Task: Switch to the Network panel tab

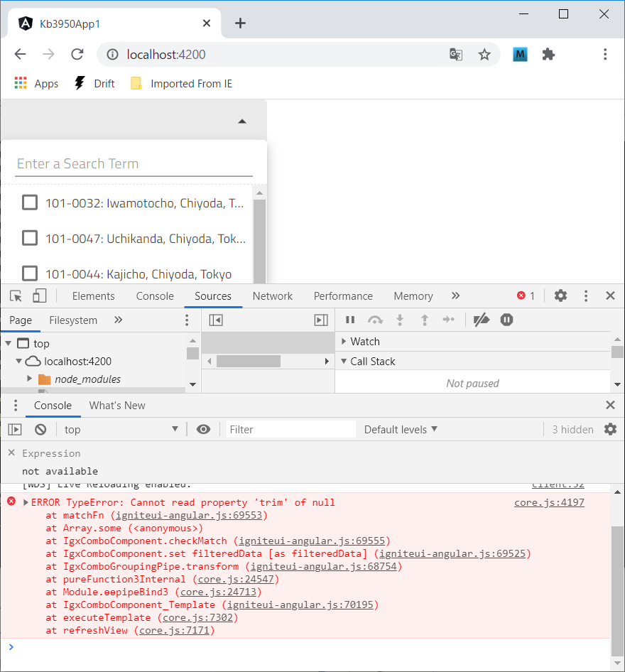Action: (273, 296)
